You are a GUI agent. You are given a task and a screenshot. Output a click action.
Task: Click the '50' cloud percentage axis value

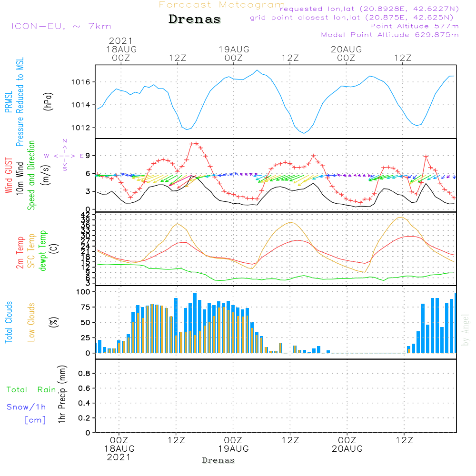click(86, 323)
